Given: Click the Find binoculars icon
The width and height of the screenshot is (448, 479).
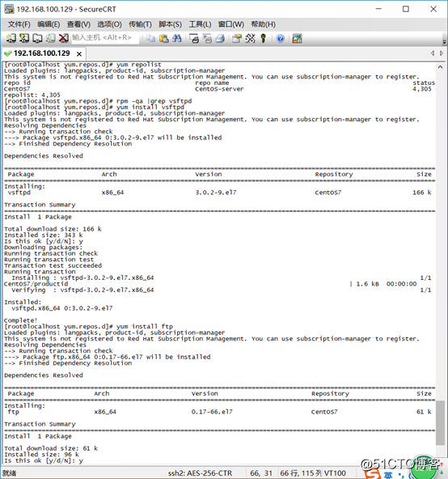Looking at the screenshot, I should pyautogui.click(x=177, y=38).
